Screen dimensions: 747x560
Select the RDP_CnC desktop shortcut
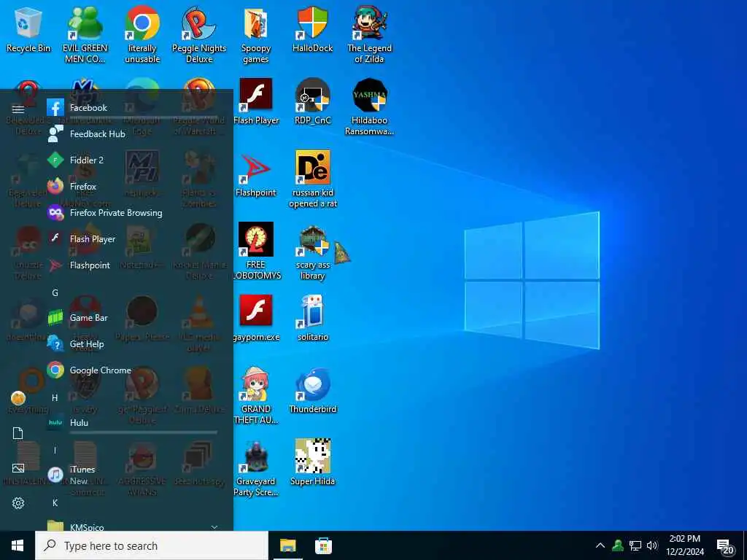[x=312, y=101]
